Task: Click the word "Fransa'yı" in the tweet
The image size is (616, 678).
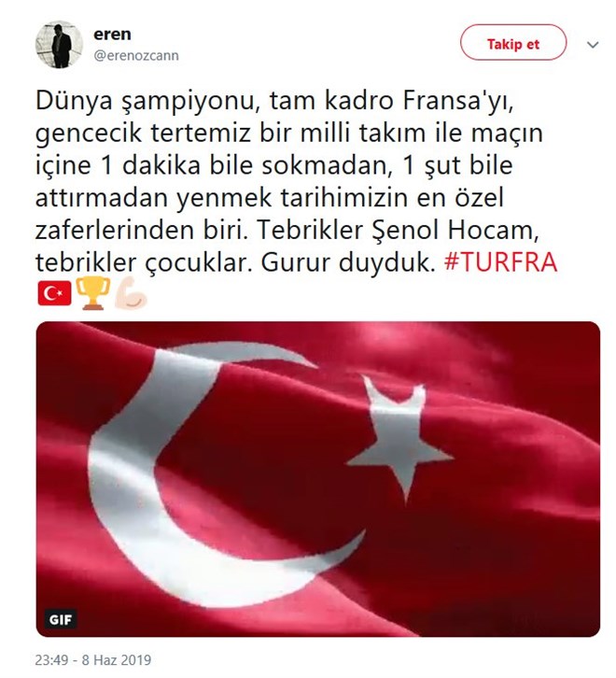Action: click(x=458, y=101)
